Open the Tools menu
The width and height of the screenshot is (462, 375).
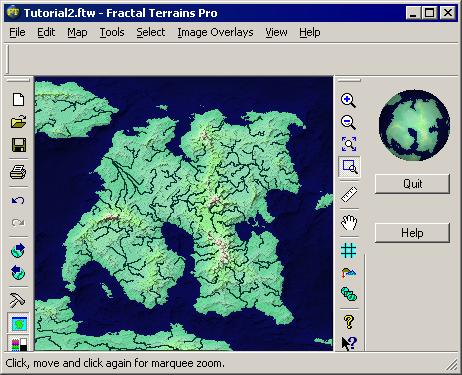pos(112,32)
